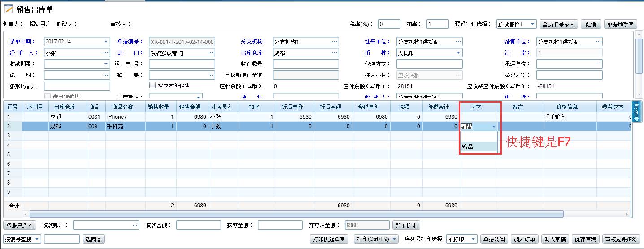Screen dimensions: 644x249
Task: Expand the 币种 currency dropdown
Action: coord(458,53)
